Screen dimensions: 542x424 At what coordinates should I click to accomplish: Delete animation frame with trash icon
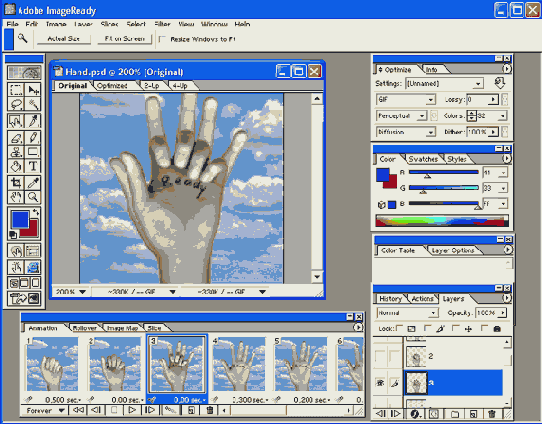tap(209, 410)
